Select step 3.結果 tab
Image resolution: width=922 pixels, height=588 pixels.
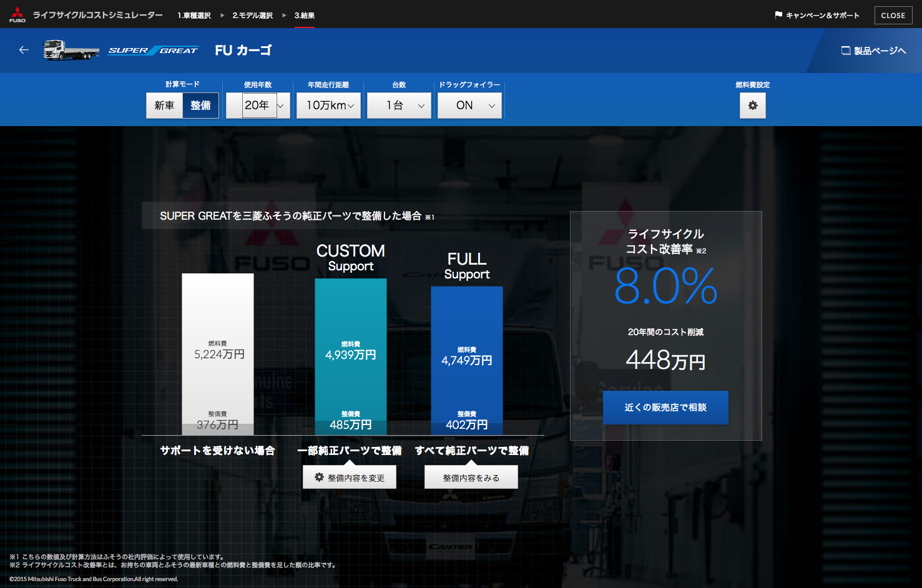pyautogui.click(x=305, y=15)
